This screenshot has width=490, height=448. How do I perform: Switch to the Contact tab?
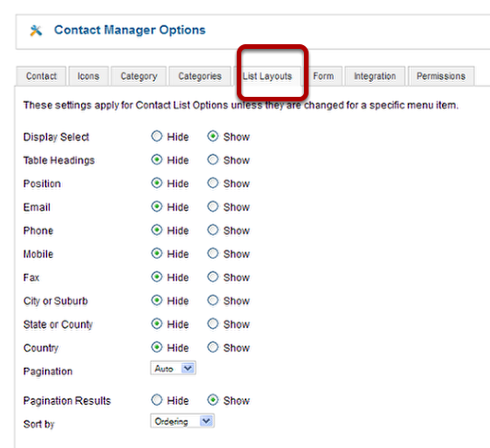41,76
